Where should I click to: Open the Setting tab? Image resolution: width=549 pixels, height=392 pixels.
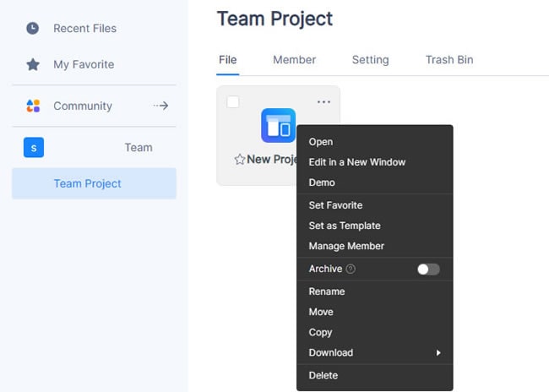[x=371, y=60]
